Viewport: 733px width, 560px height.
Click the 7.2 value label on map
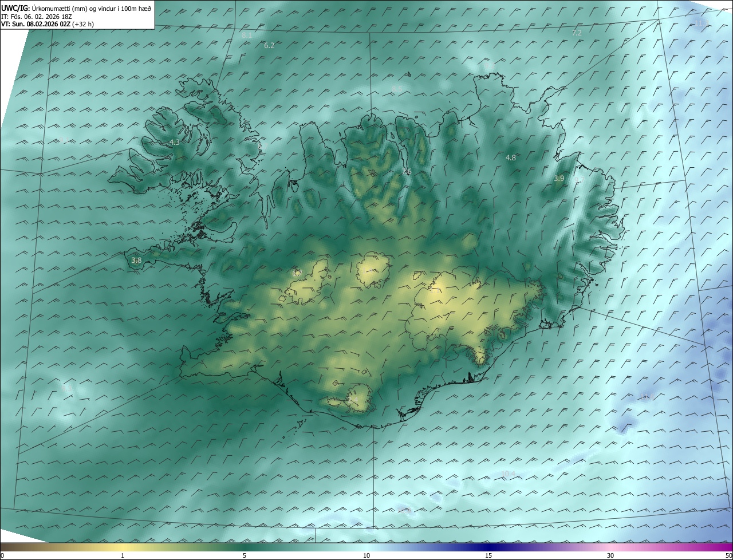(577, 33)
